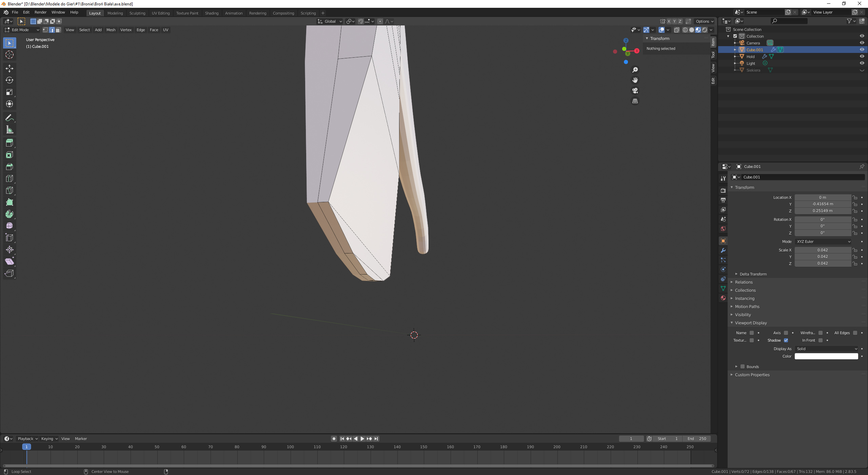Open the Options button in header
The width and height of the screenshot is (868, 475).
704,21
